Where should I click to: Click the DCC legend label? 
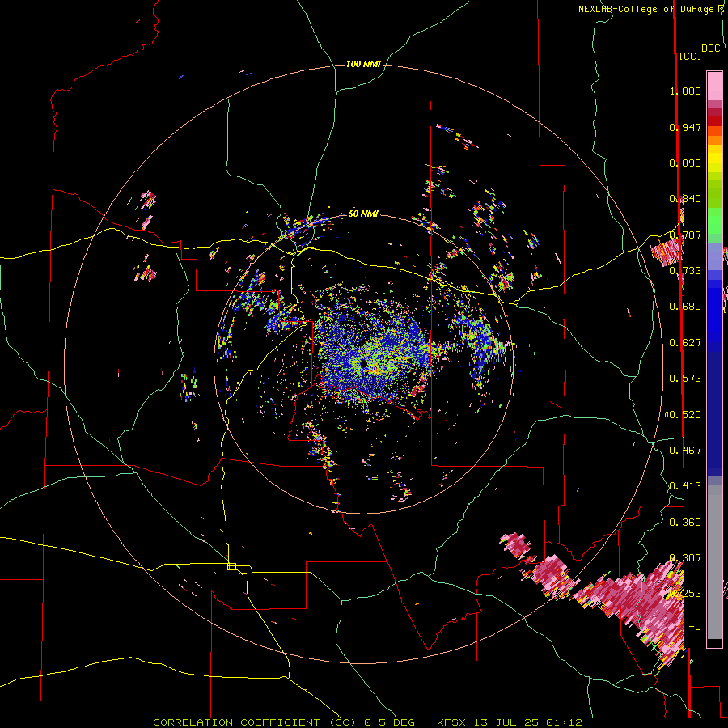coord(710,49)
